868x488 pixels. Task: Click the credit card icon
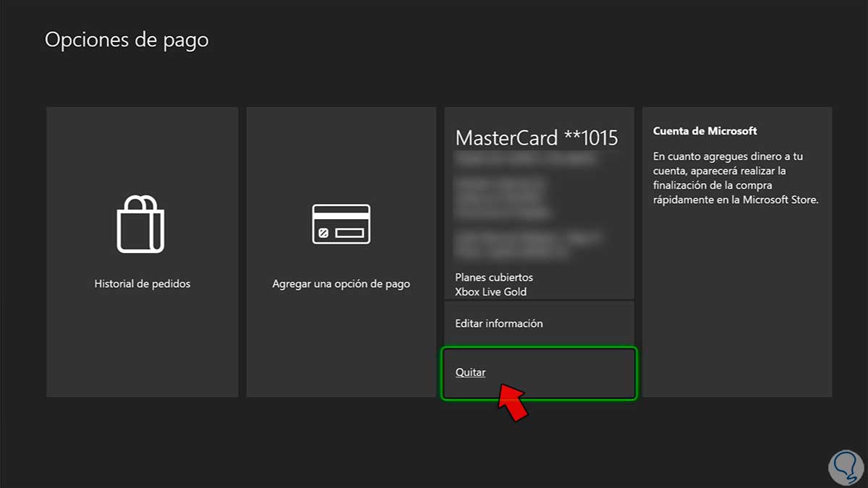click(x=341, y=224)
